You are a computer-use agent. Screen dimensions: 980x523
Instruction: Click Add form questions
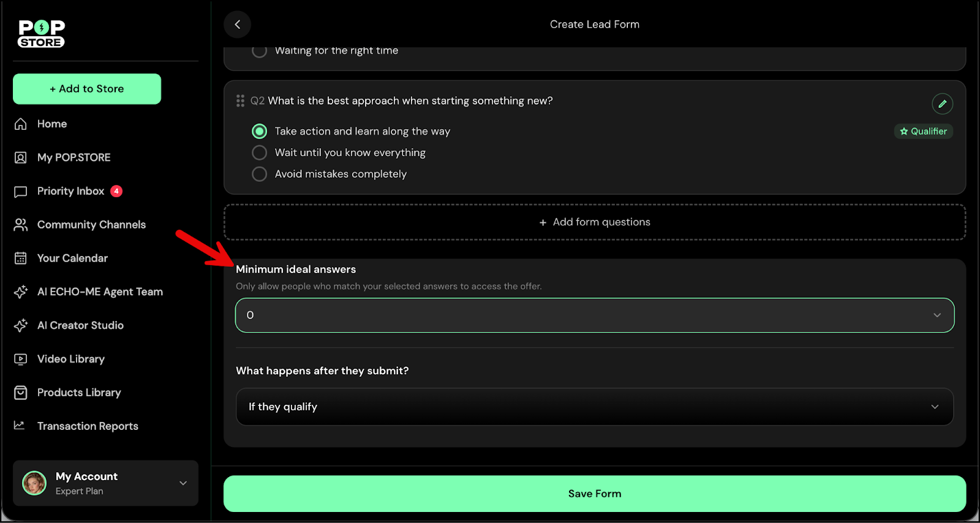tap(594, 222)
